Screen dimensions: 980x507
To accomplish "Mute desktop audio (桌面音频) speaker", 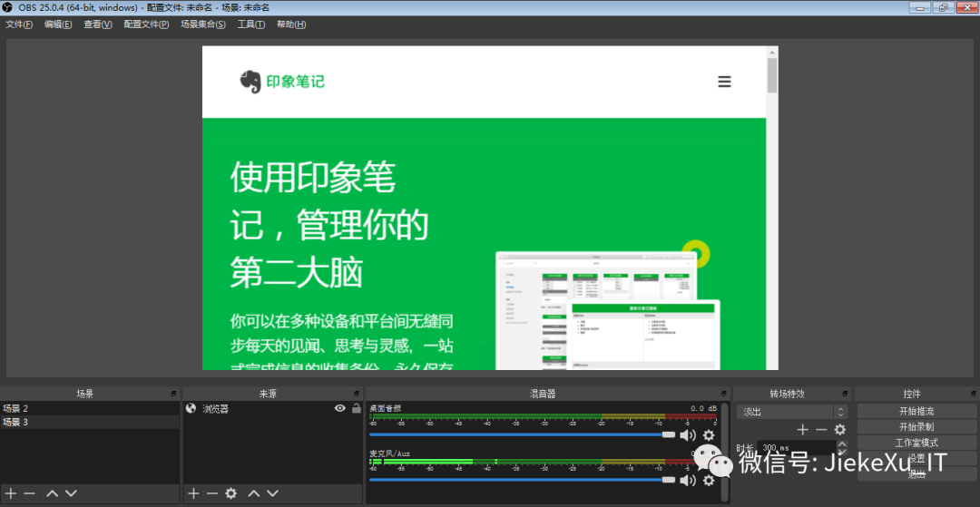I will tap(688, 435).
